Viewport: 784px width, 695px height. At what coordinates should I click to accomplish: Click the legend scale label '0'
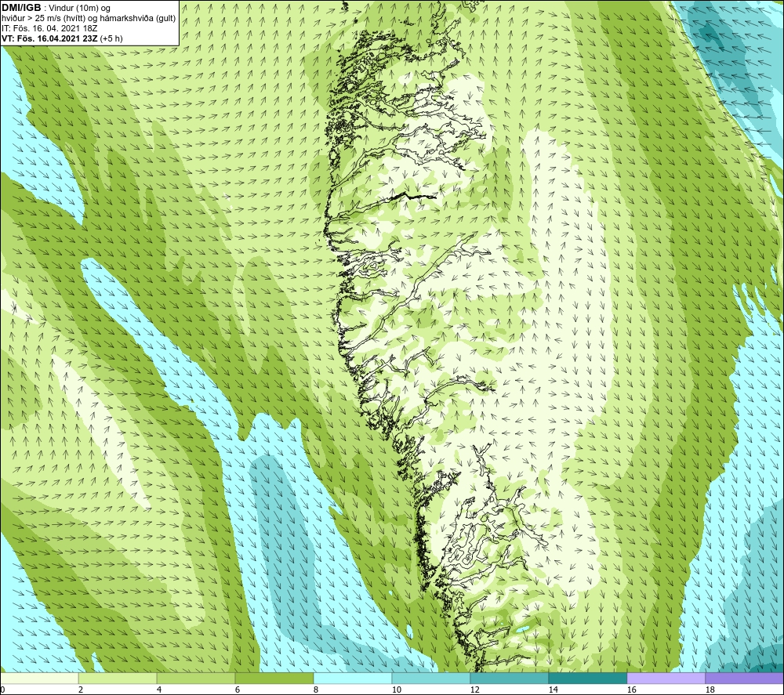2,690
